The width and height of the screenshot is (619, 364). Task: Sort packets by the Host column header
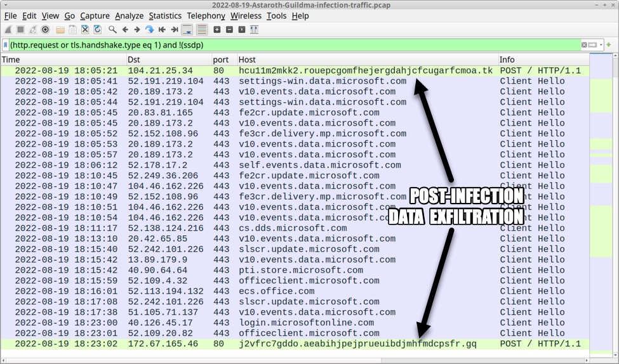coord(247,60)
